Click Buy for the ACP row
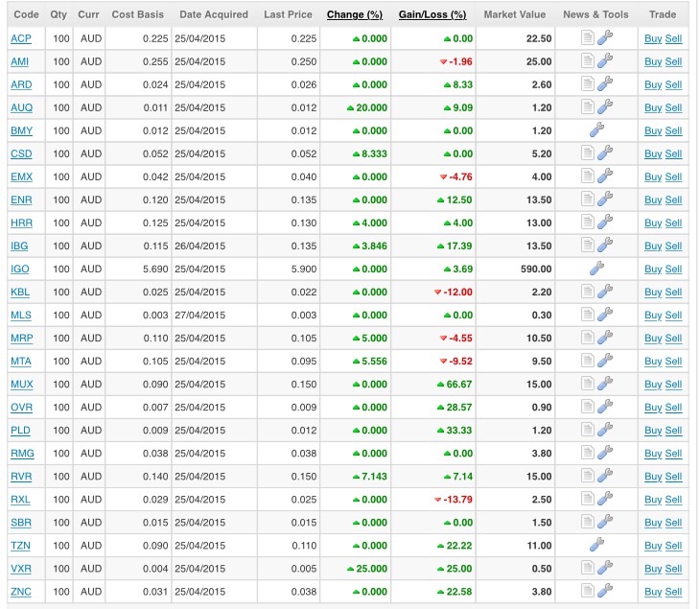Image resolution: width=700 pixels, height=609 pixels. coord(653,39)
